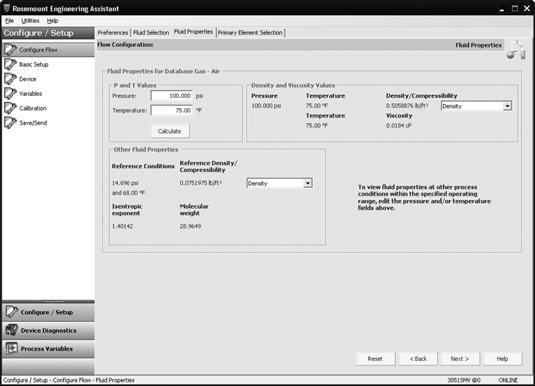Go to Primary Element Selection tab
Viewport: 535px width, 386px height.
[x=250, y=32]
